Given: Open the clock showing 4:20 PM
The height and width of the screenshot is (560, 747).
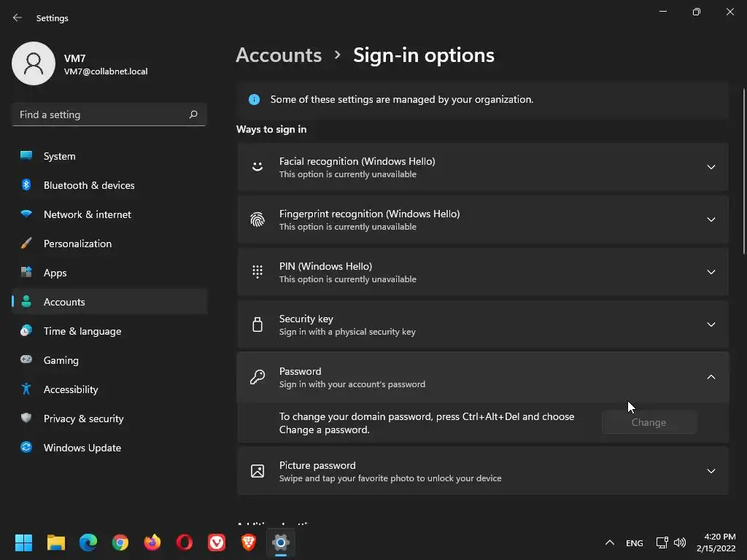Looking at the screenshot, I should coord(716,542).
